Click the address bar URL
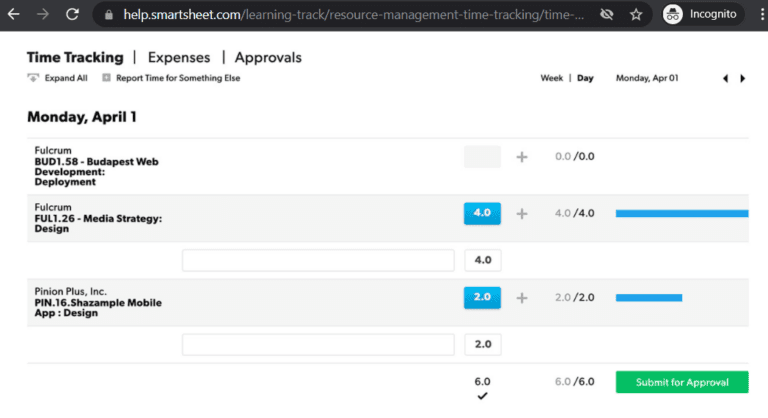 (x=353, y=15)
